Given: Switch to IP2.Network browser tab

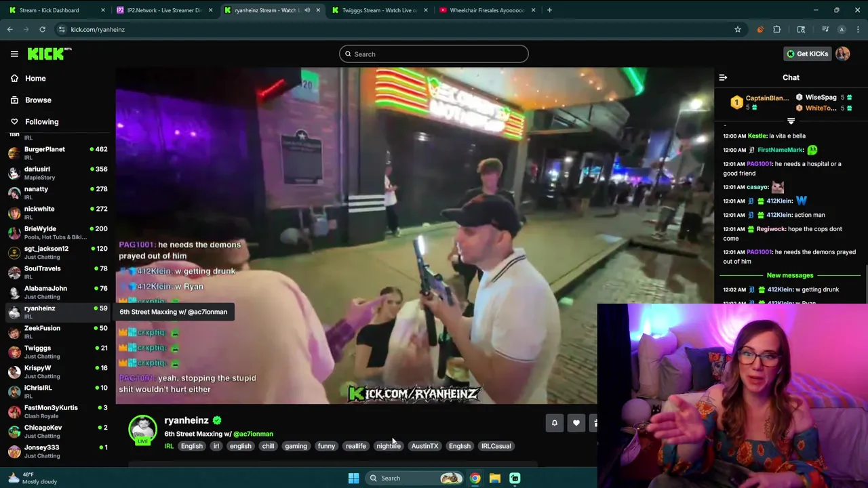Looking at the screenshot, I should [x=163, y=10].
